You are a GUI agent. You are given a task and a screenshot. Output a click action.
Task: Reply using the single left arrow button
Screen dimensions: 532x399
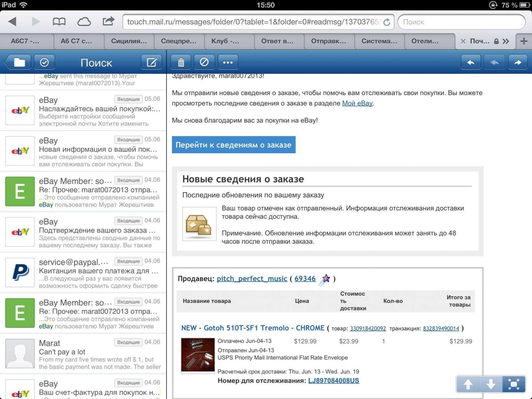coord(471,62)
